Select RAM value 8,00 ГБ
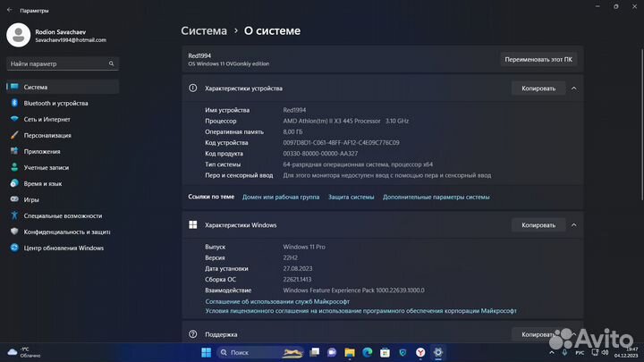The height and width of the screenshot is (362, 644). pos(292,131)
